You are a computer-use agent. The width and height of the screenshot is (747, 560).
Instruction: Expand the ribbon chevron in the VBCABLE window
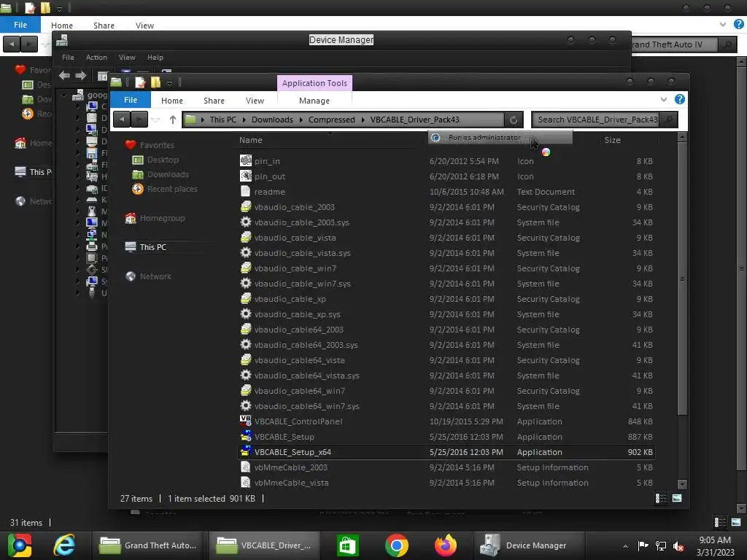point(664,99)
